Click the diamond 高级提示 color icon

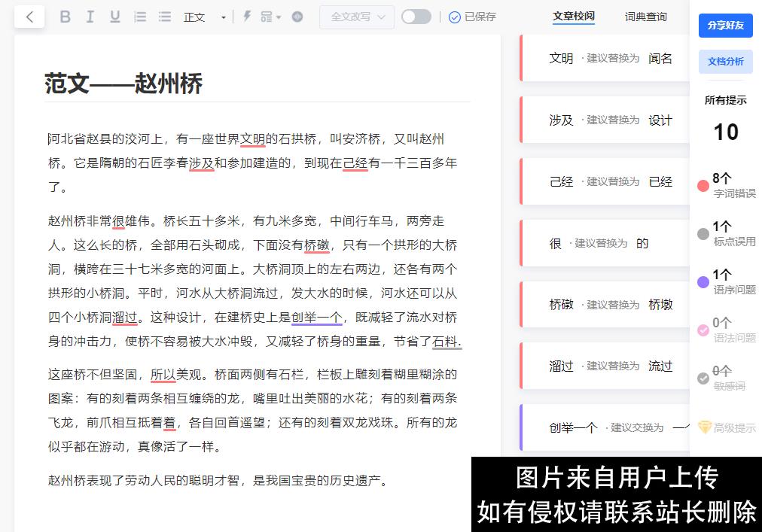coord(705,427)
